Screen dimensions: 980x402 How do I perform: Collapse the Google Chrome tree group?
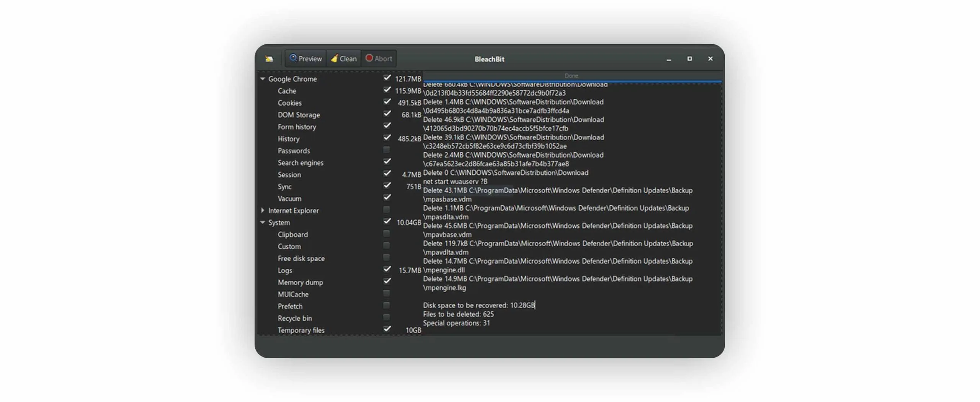[263, 79]
